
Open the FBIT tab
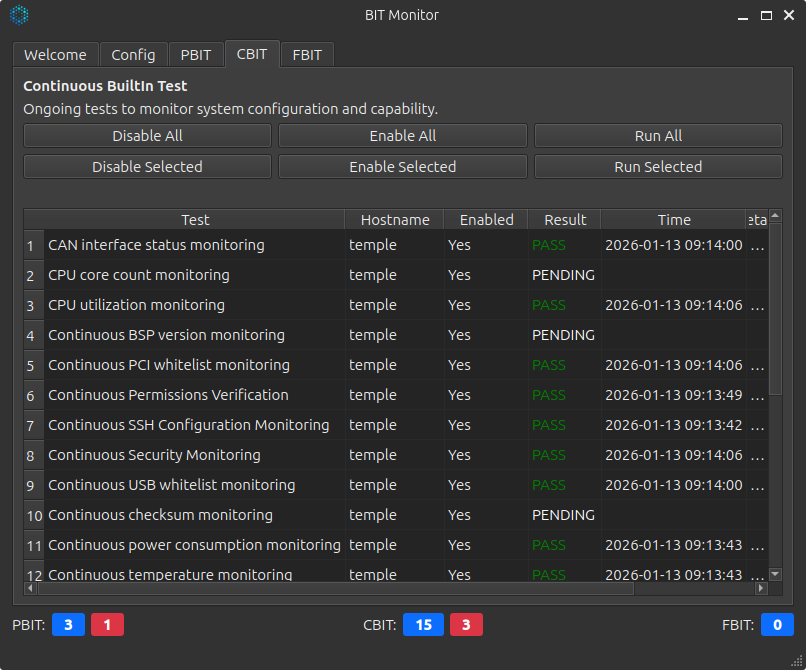(307, 54)
